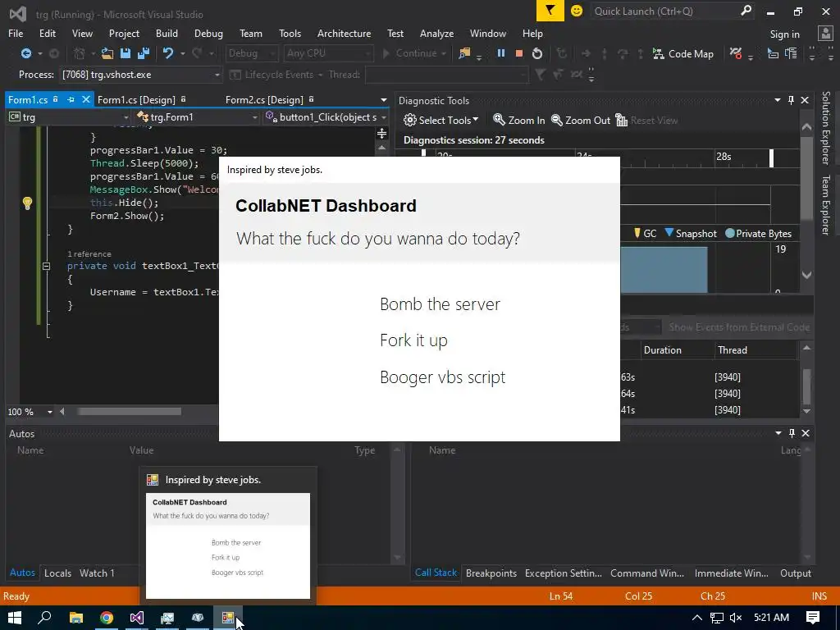Click the events list vertical scrollbar thumb
Image resolution: width=840 pixels, height=630 pixels.
pos(807,386)
